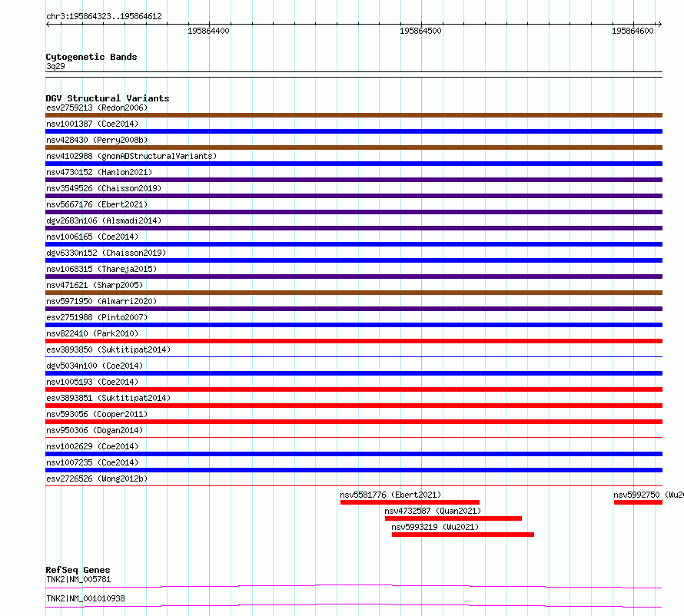Select esv2751988 (Pinto2007) variant
This screenshot has width=684, height=616.
97,317
